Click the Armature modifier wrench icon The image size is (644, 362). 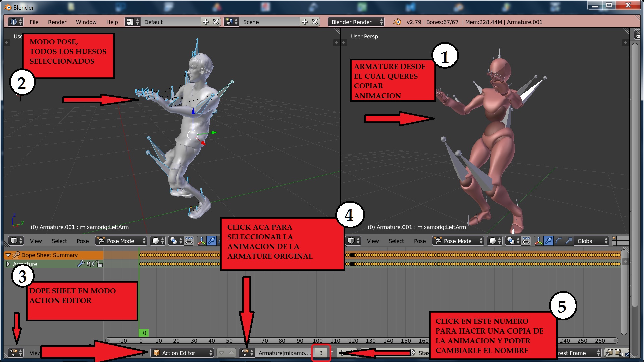tap(80, 264)
